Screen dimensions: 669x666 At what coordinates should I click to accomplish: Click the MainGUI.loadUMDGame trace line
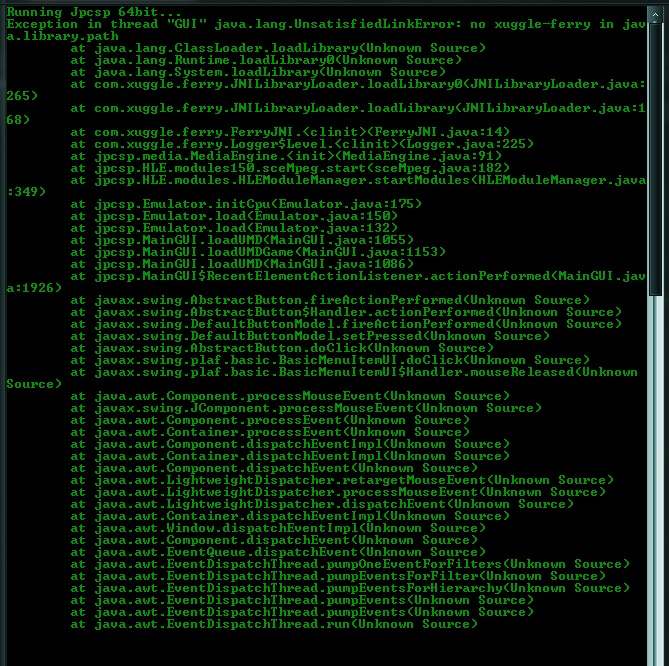[258, 252]
